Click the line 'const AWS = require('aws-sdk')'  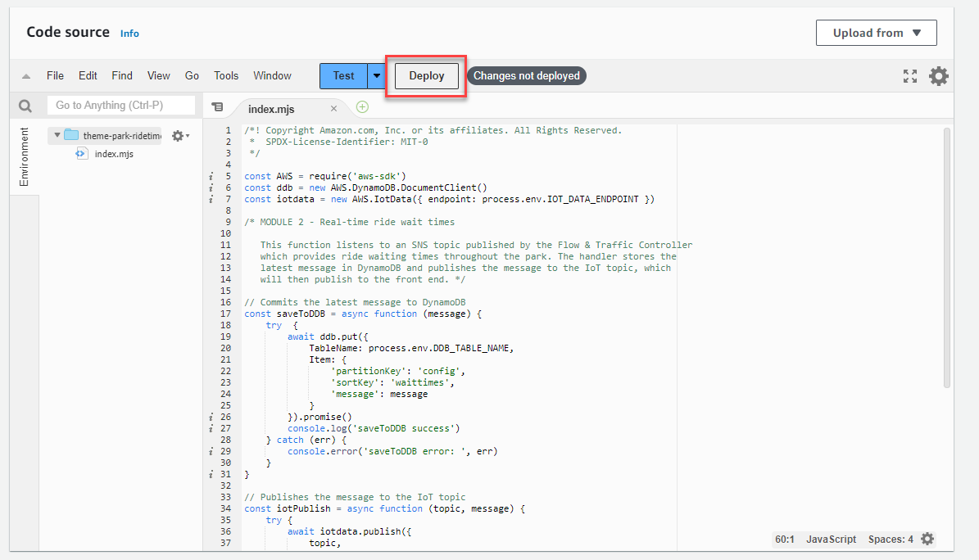(x=325, y=177)
